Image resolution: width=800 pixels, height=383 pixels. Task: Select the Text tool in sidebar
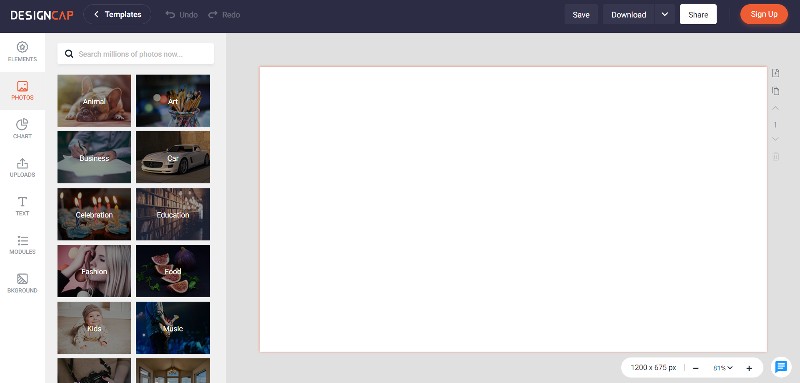click(x=22, y=206)
